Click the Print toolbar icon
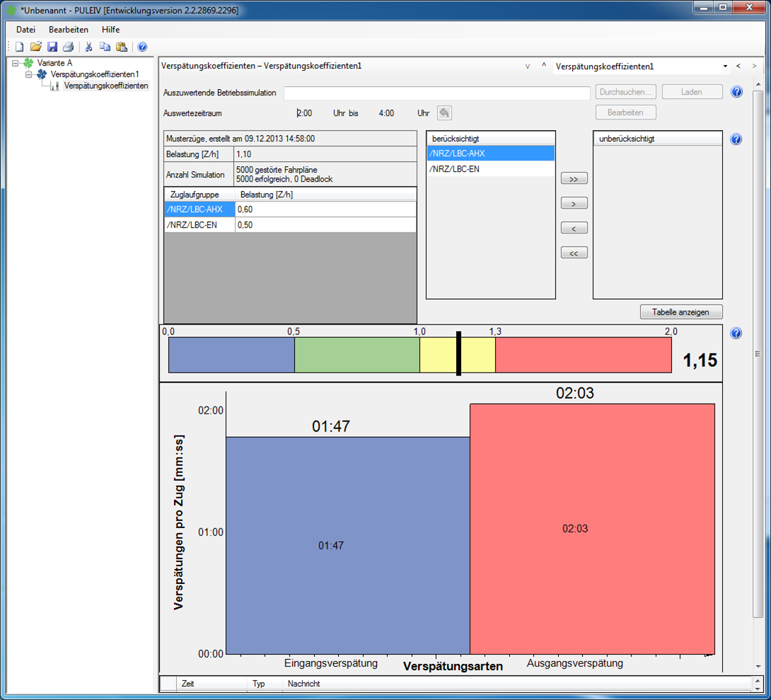Screen dimensions: 771x700 pos(68,47)
